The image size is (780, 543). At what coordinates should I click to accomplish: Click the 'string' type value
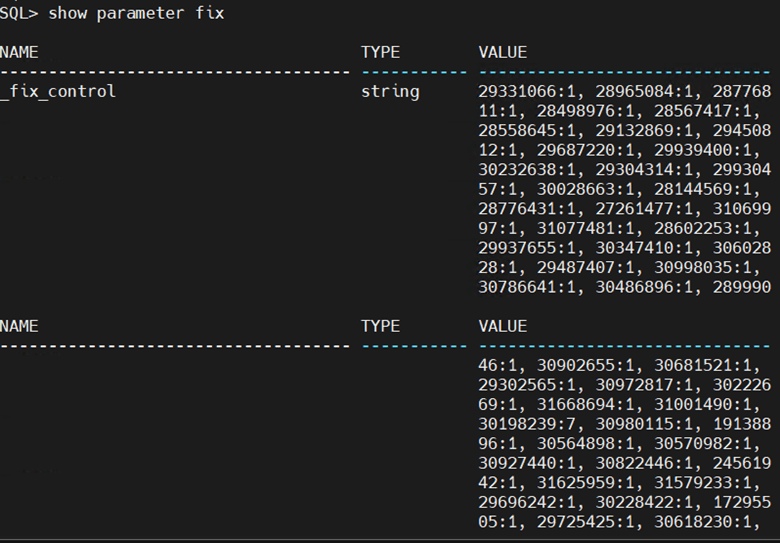[390, 91]
